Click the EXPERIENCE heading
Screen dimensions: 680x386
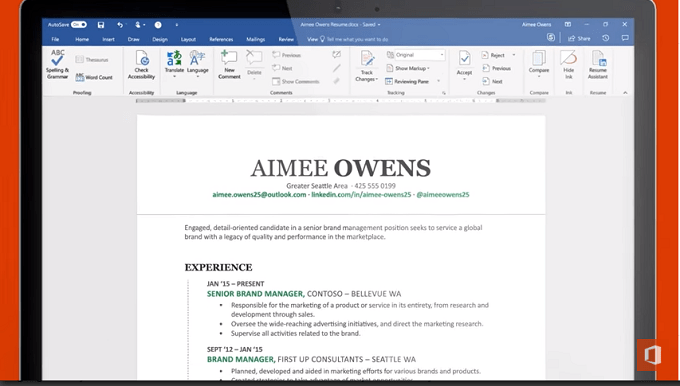point(218,267)
